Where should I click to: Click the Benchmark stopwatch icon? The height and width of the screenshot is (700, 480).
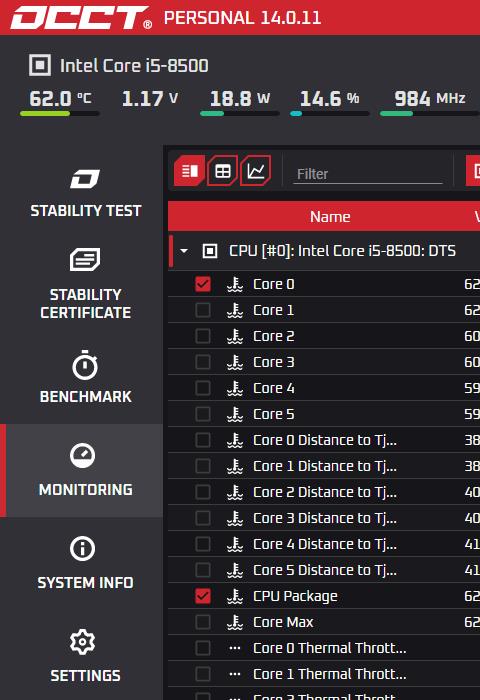pos(85,366)
